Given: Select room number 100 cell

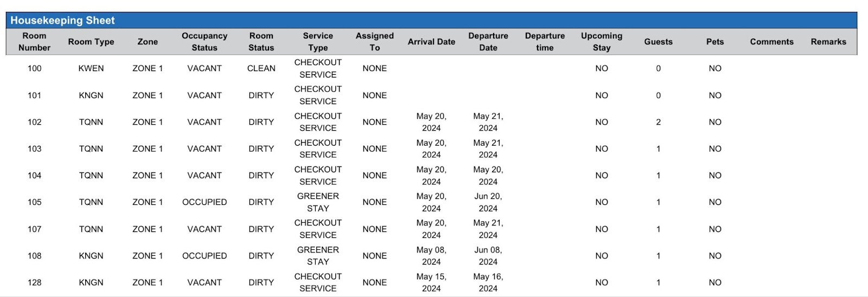Looking at the screenshot, I should 34,68.
